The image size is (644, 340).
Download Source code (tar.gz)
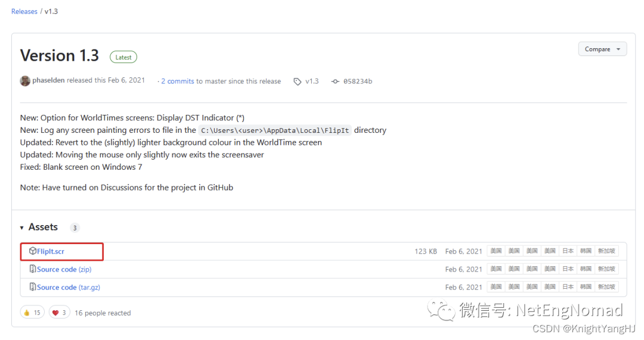69,288
